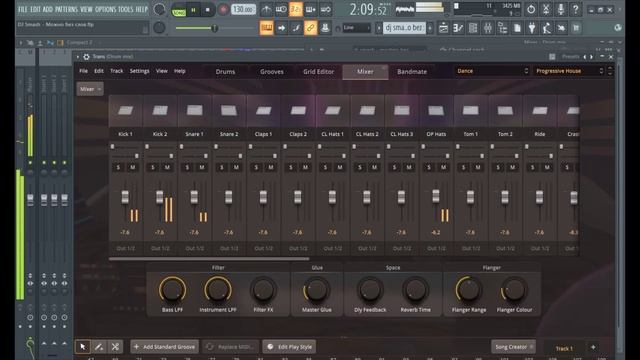Click the undo history clock icon

click(x=531, y=9)
